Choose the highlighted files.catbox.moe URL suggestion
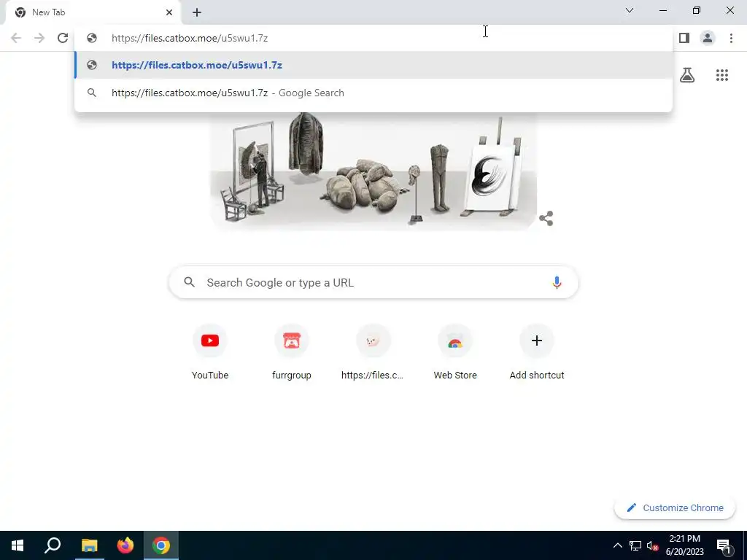The height and width of the screenshot is (560, 747). point(373,65)
